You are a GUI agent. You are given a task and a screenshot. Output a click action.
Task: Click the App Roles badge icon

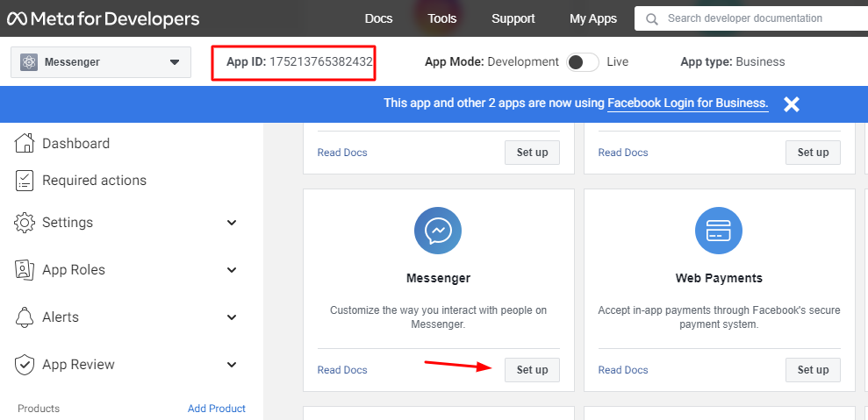[x=24, y=270]
